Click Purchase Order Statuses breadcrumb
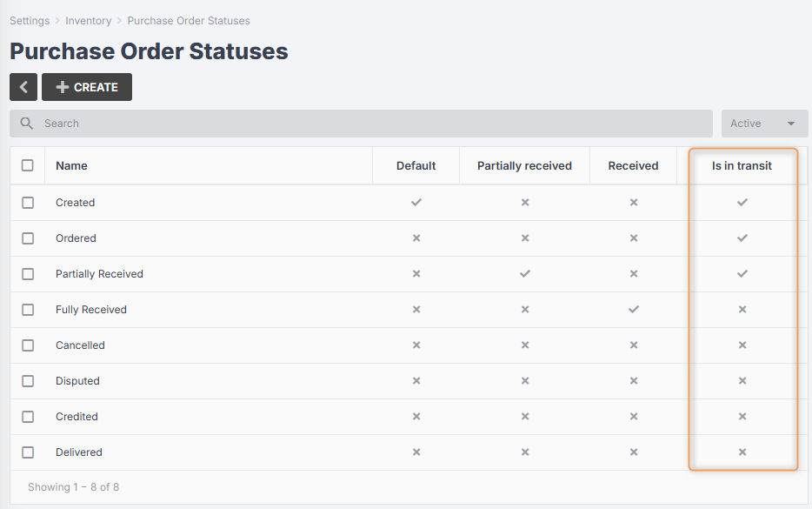 click(x=189, y=21)
